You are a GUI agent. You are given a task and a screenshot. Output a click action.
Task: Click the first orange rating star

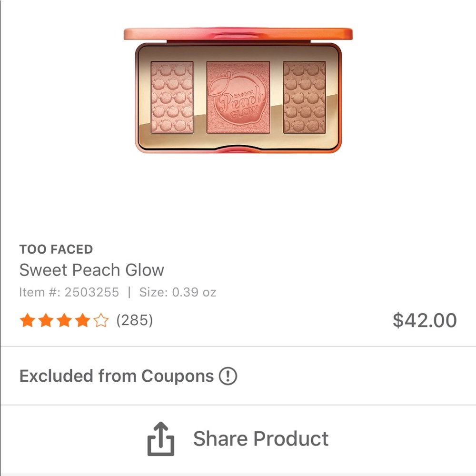click(27, 319)
